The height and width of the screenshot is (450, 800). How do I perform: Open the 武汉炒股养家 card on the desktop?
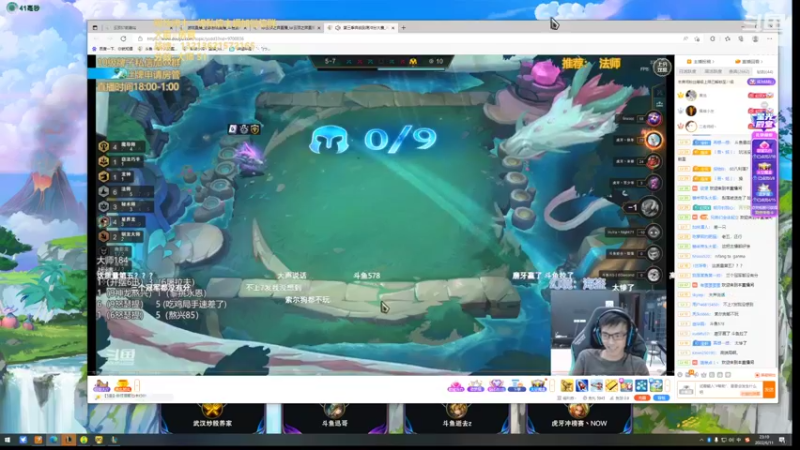[x=212, y=418]
